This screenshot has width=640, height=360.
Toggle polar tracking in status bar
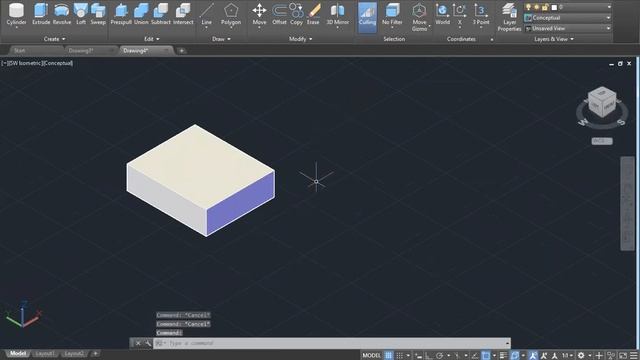pos(440,356)
